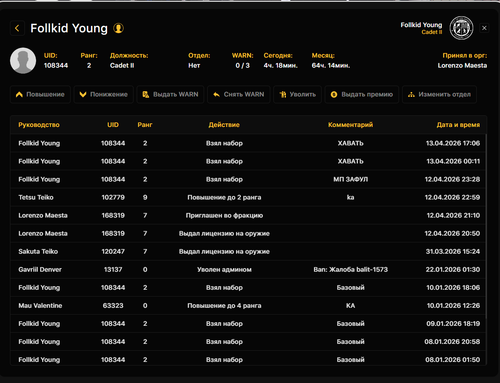The width and height of the screenshot is (500, 383).
Task: Click the Follkid Young user label top right
Action: (x=421, y=25)
